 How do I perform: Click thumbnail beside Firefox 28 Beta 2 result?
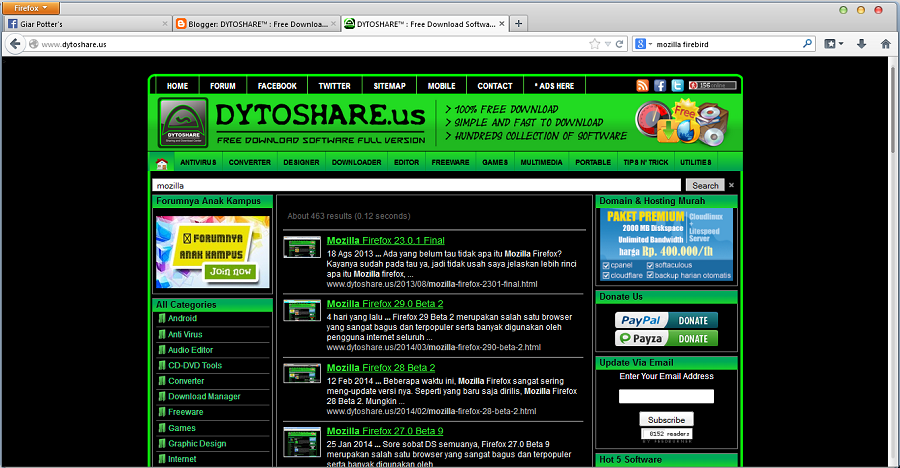(302, 373)
